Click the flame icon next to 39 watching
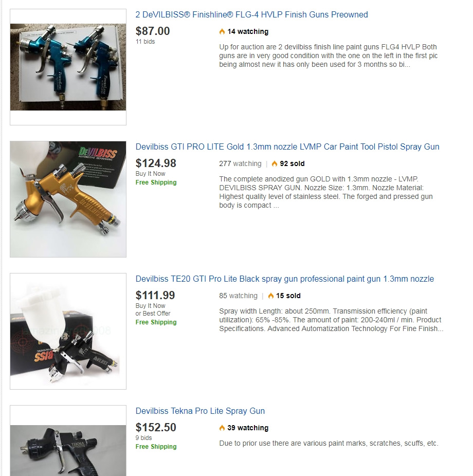 222,428
